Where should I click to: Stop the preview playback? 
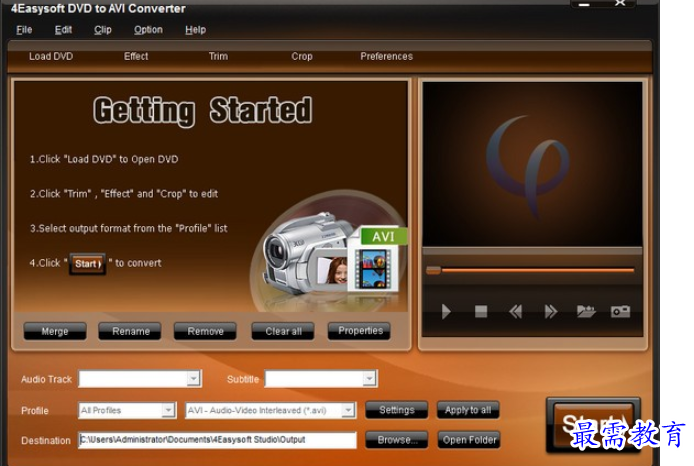[x=481, y=312]
